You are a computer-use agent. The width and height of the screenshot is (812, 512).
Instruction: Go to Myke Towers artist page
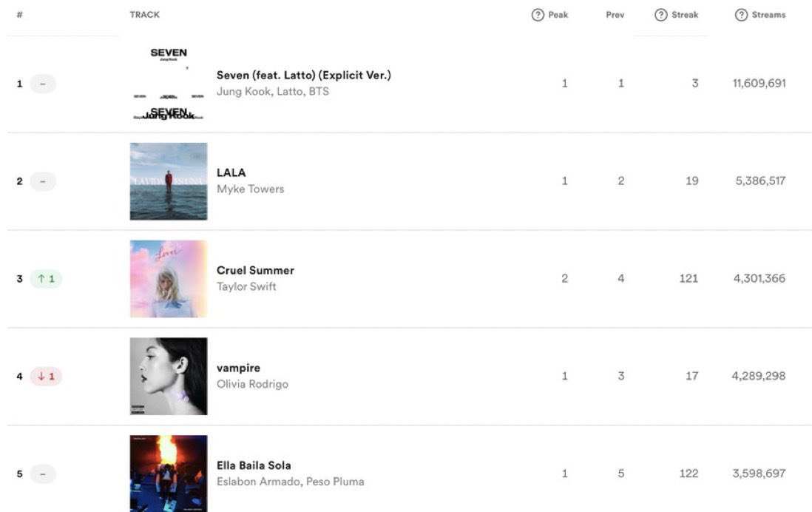[x=250, y=189]
